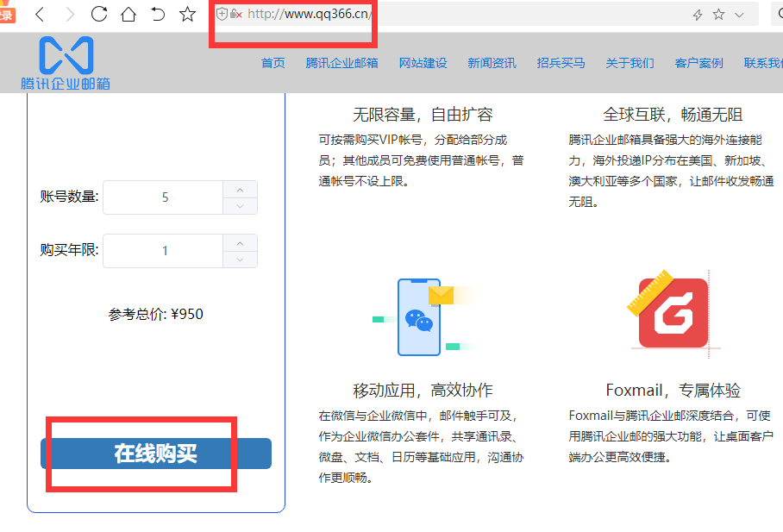The width and height of the screenshot is (783, 532).
Task: Decrease 购买年限 using the down stepper arrow
Action: pyautogui.click(x=240, y=259)
